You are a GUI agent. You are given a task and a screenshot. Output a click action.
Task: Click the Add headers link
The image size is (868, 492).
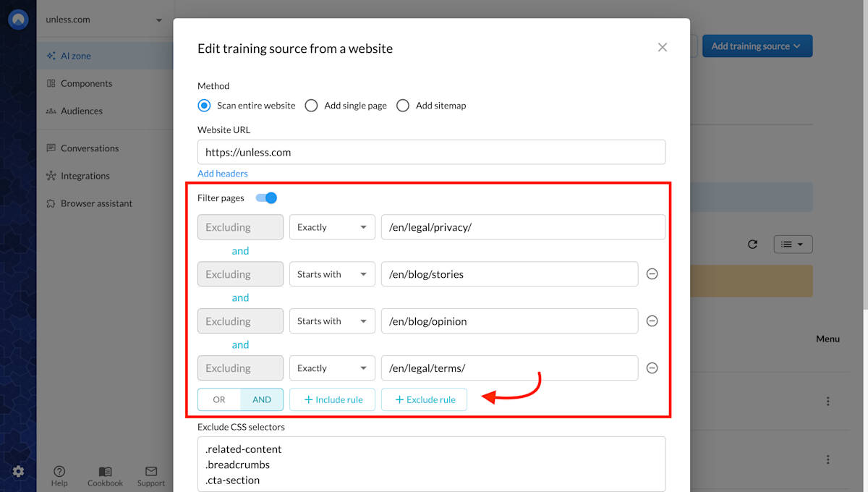click(222, 173)
